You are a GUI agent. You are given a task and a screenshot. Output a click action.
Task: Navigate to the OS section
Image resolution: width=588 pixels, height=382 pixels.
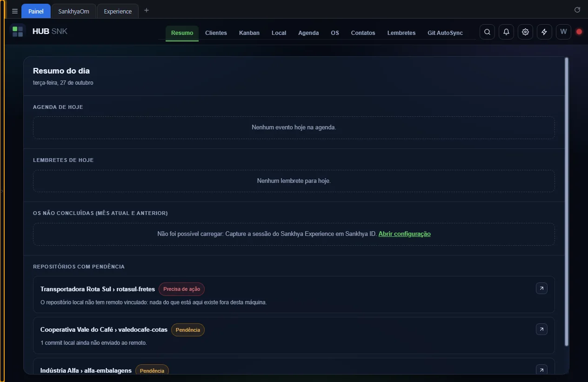335,33
